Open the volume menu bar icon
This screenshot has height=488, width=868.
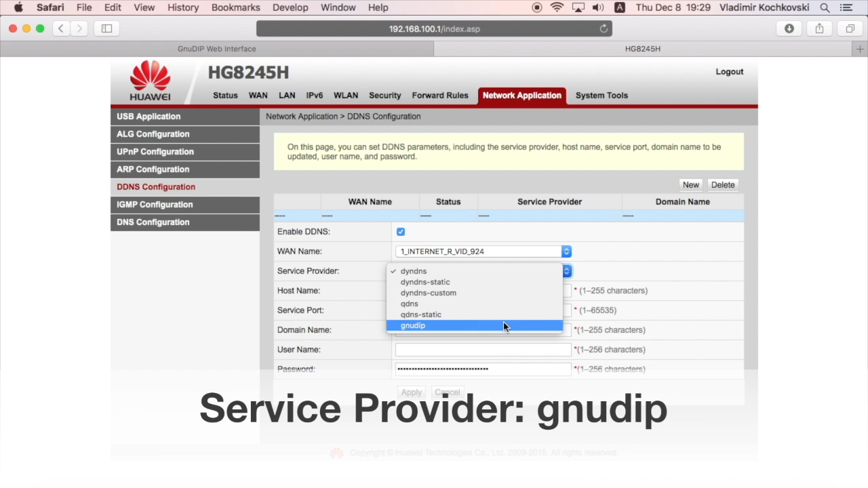coord(598,7)
